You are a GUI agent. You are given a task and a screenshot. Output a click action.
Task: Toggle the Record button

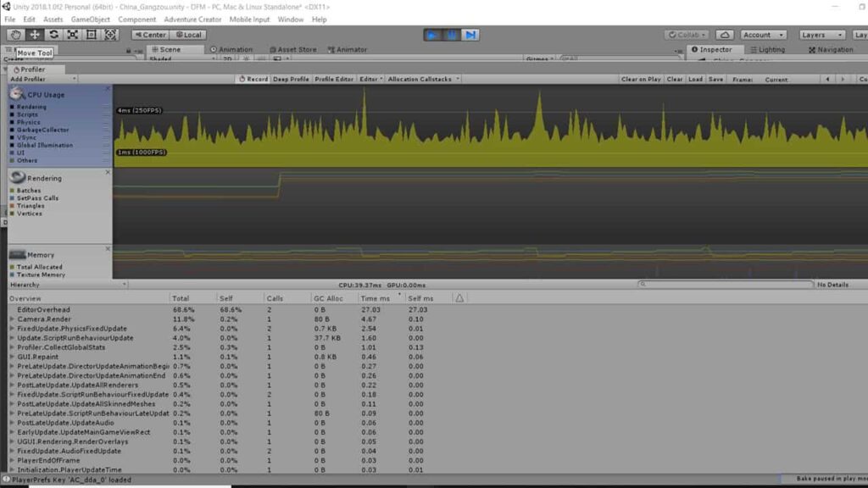tap(253, 79)
